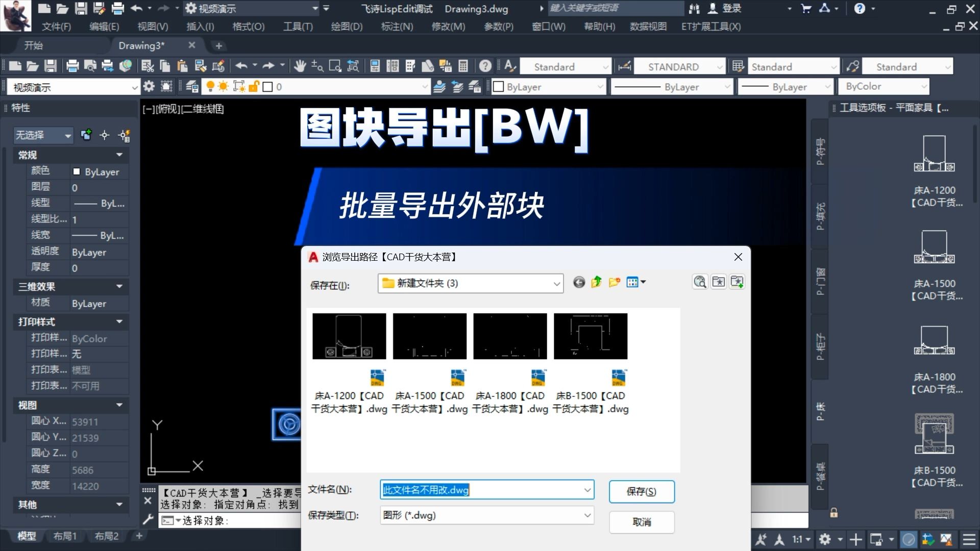This screenshot has height=551, width=980.
Task: Click the command line customize wrench icon
Action: (148, 519)
